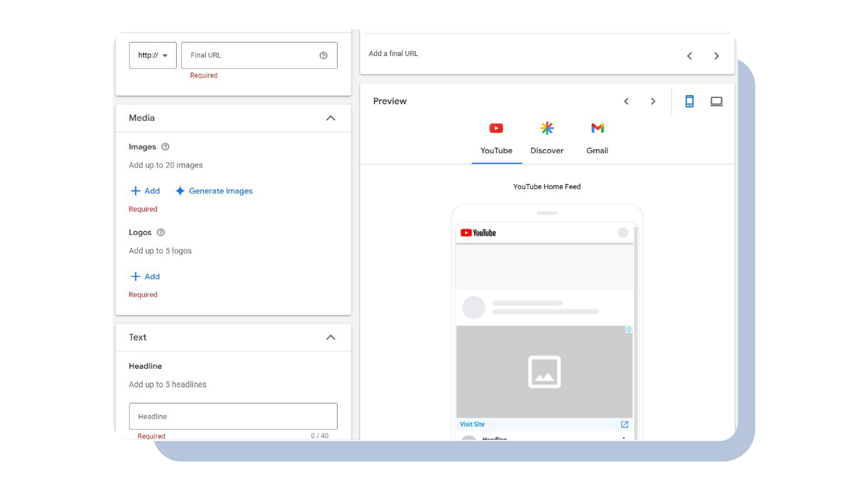Screen dimensions: 868x491
Task: Select the Gmail preview tab
Action: pos(597,139)
